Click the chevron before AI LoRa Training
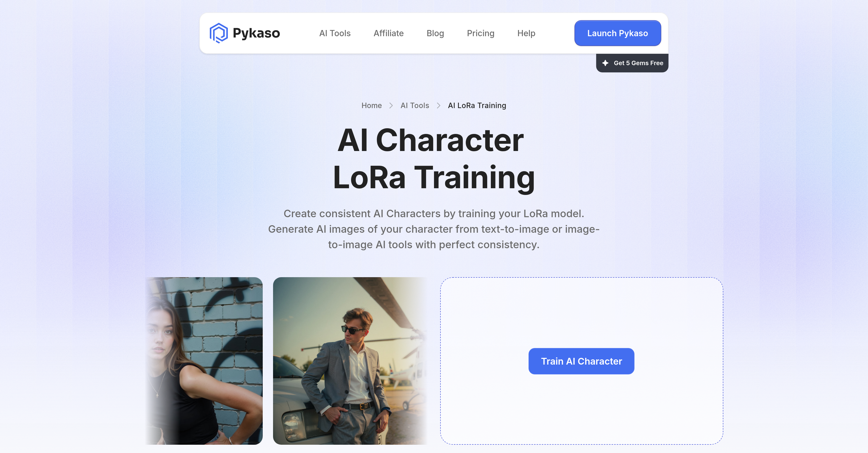This screenshot has height=453, width=868. click(438, 105)
